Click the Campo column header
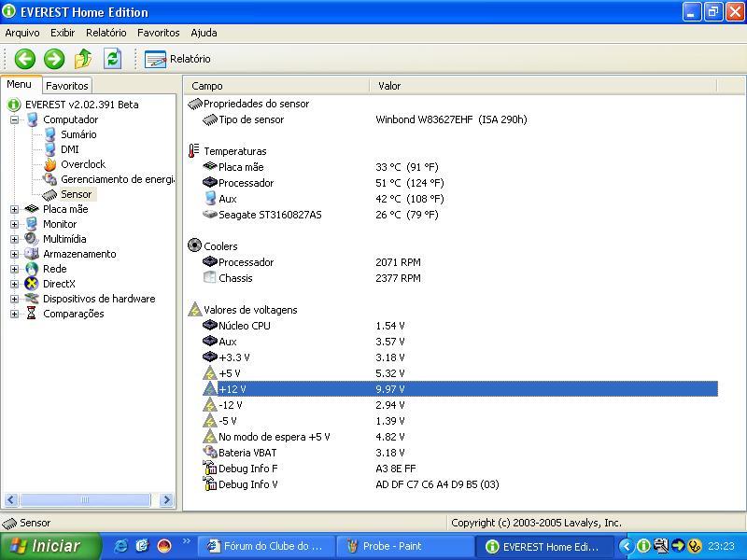 click(x=276, y=86)
